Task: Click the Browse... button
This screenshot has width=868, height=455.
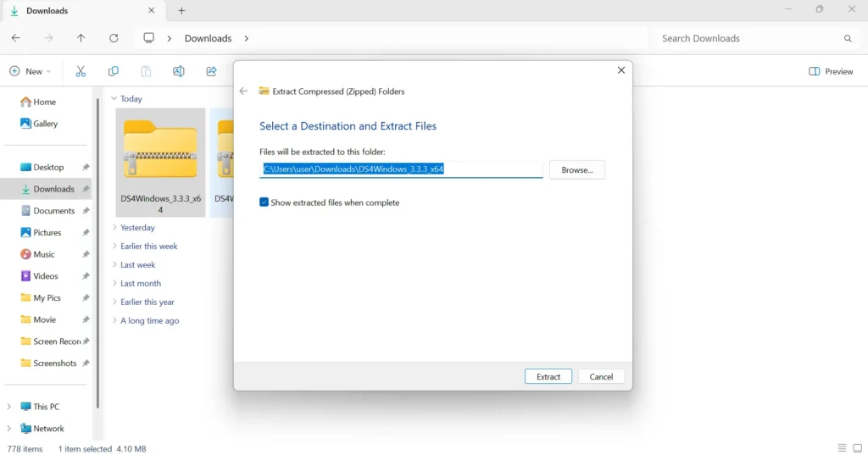Action: [x=576, y=169]
